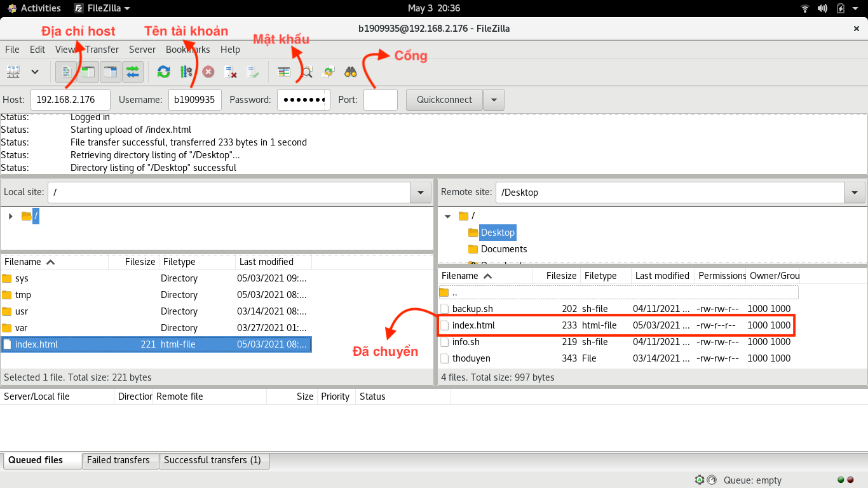Open the Site Manager dropdown arrow
The width and height of the screenshot is (868, 488).
coord(35,72)
